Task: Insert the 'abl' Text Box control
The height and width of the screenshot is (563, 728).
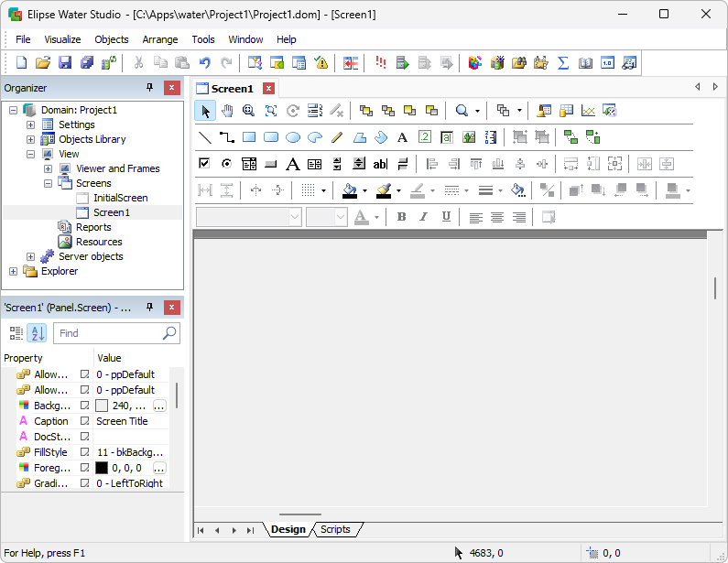Action: (x=380, y=164)
